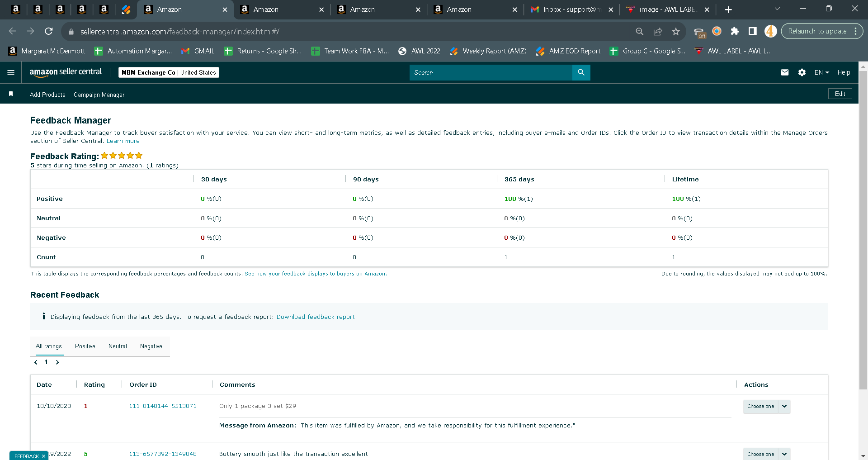Close the Inbox - support Gmail tab
This screenshot has height=460, width=868.
(x=611, y=9)
